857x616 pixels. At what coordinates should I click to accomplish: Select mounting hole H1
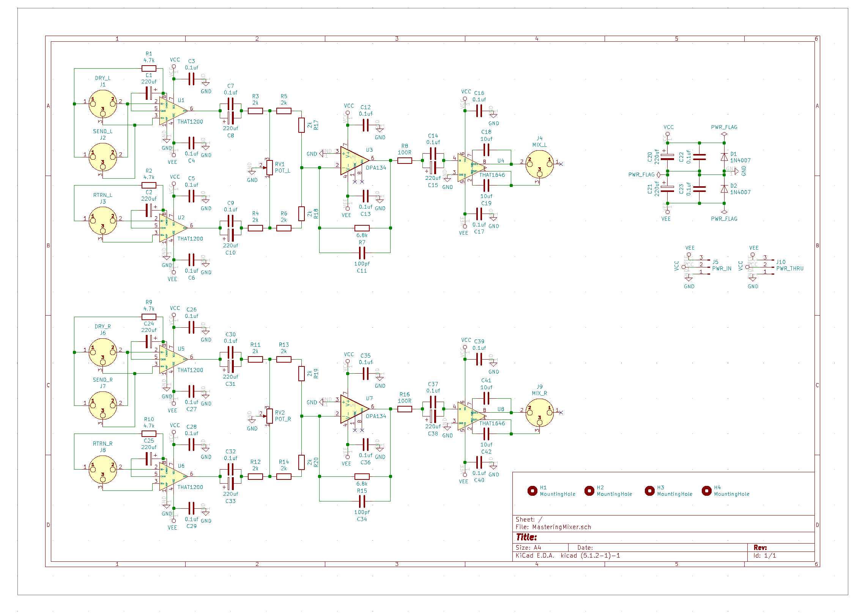coord(532,491)
